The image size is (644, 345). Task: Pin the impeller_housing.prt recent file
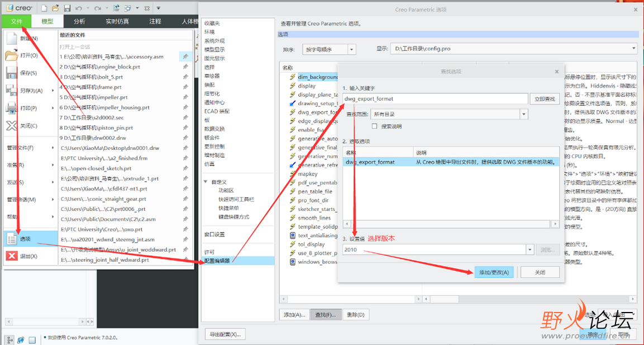185,107
